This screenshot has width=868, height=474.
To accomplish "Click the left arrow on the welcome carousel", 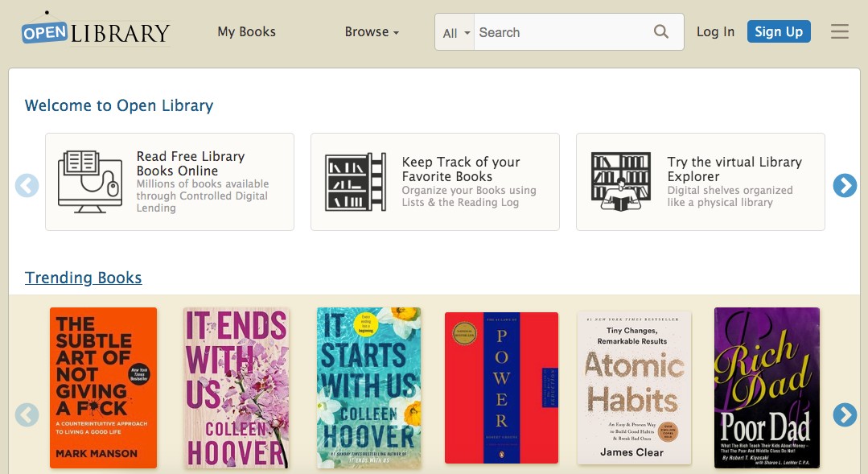I will point(27,185).
